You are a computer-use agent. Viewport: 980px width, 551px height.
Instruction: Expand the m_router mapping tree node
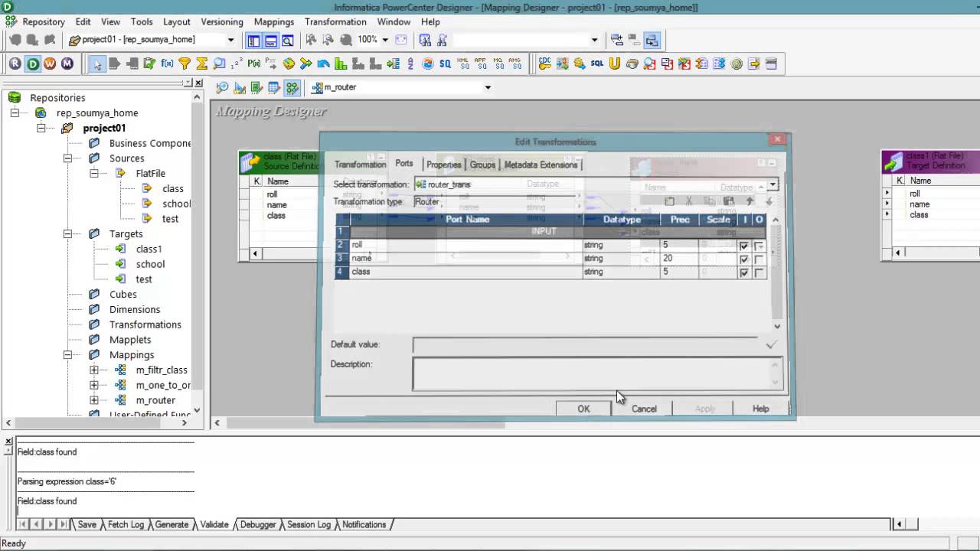coord(94,400)
